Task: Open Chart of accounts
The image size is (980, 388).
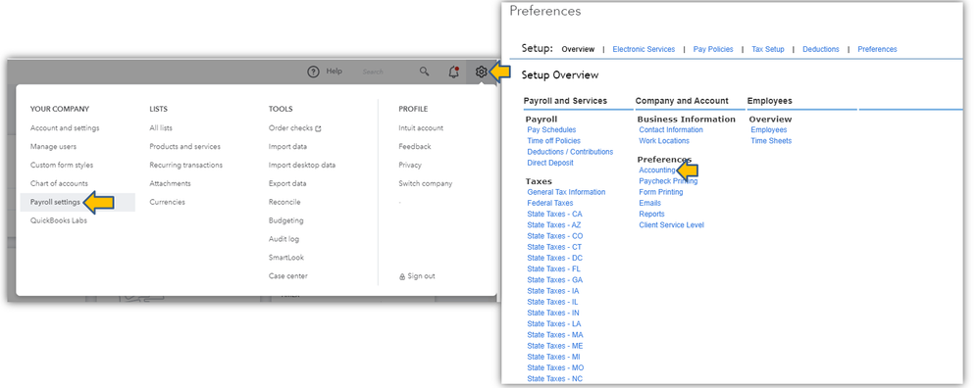Action: click(59, 183)
